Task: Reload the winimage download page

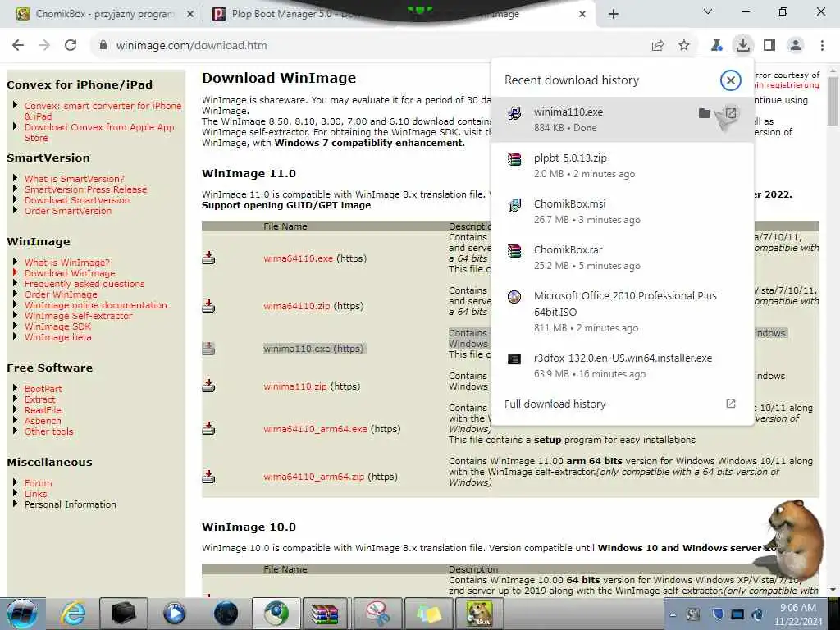Action: (x=71, y=46)
